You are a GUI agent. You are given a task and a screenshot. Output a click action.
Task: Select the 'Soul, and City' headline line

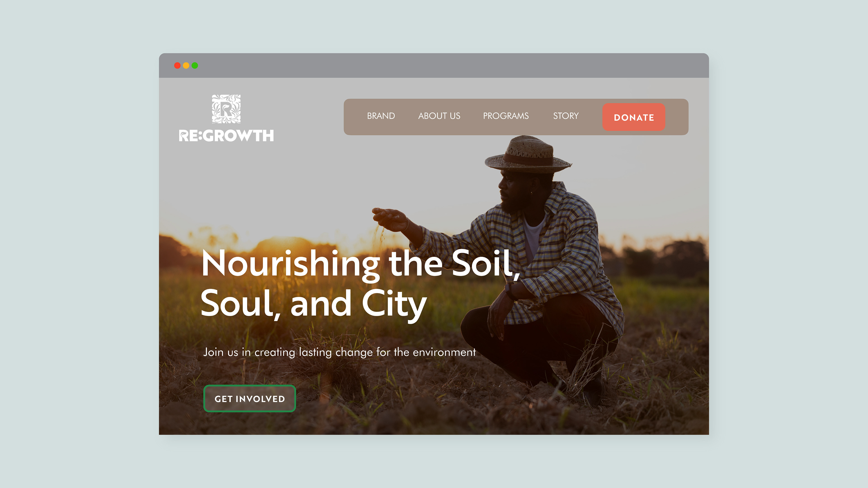314,304
